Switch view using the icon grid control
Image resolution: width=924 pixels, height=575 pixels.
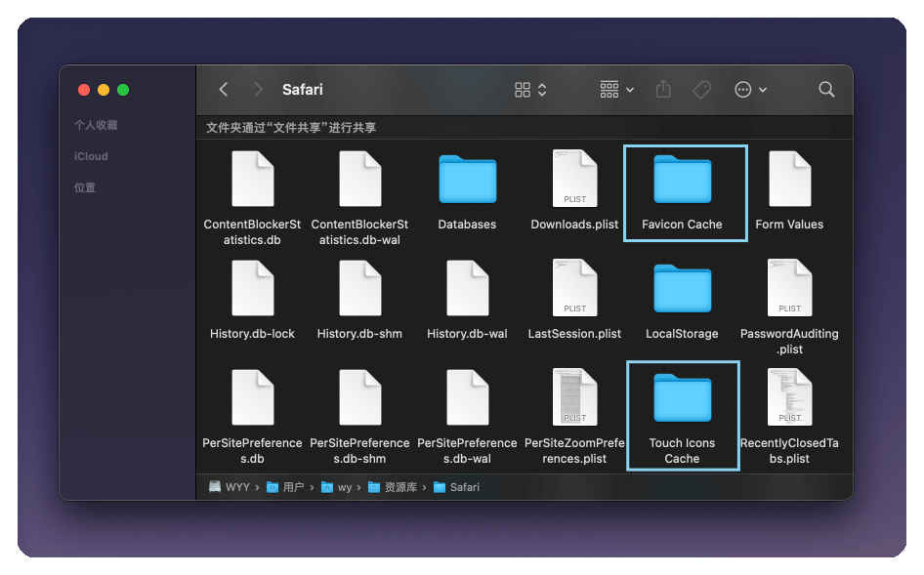[530, 90]
